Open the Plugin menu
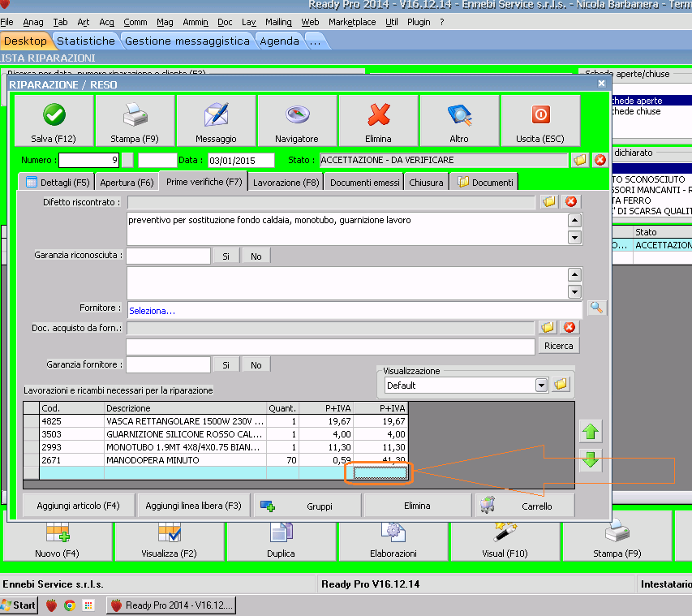692x616 pixels. (419, 22)
